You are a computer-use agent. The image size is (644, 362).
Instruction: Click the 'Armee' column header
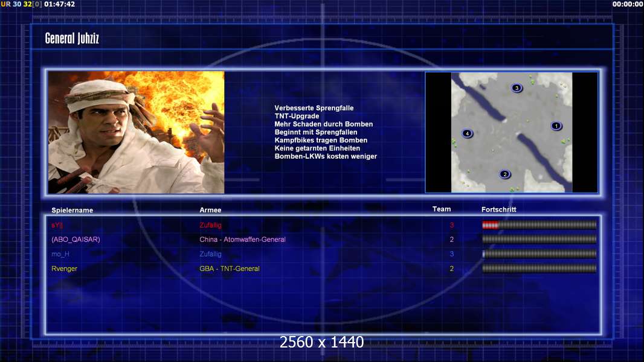click(x=210, y=210)
